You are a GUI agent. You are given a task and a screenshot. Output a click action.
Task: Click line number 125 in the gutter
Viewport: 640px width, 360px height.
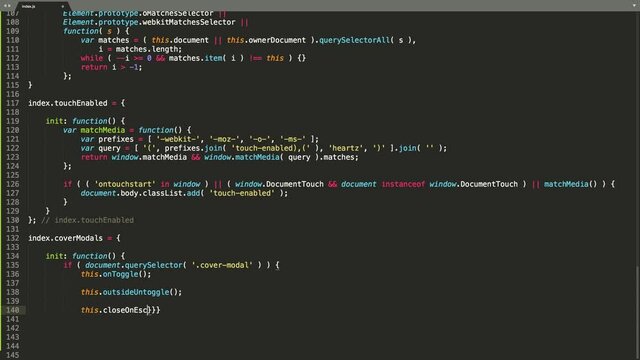13,175
